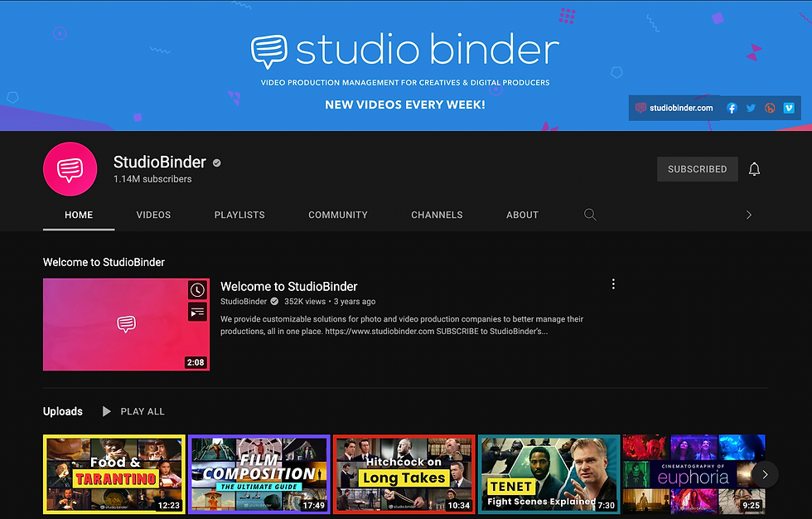Viewport: 812px width, 519px height.
Task: Click the PLAY ALL button
Action: pos(133,411)
